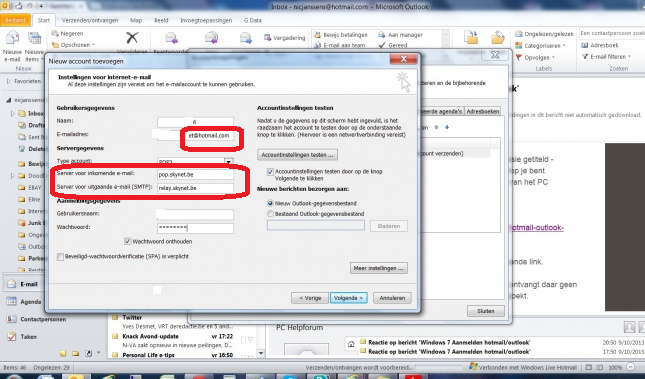Open the Type account dropdown

(x=229, y=161)
